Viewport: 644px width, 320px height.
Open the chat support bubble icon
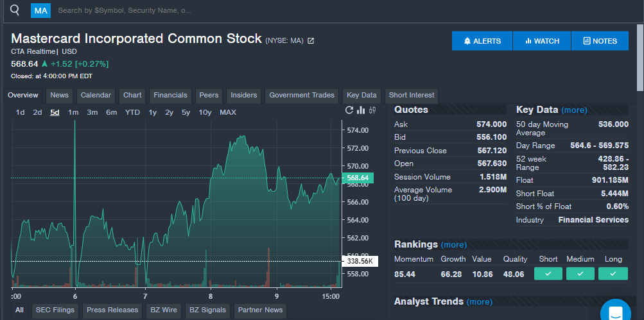pyautogui.click(x=615, y=312)
